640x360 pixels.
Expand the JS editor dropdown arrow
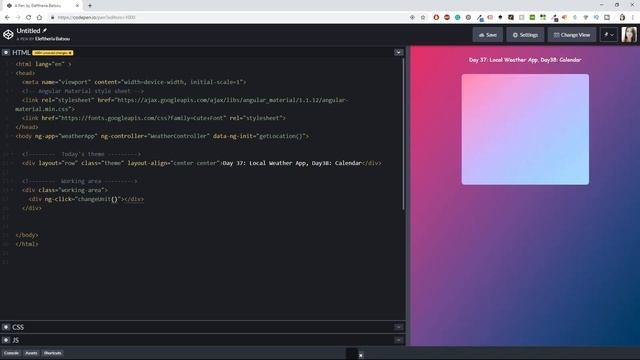pyautogui.click(x=398, y=340)
